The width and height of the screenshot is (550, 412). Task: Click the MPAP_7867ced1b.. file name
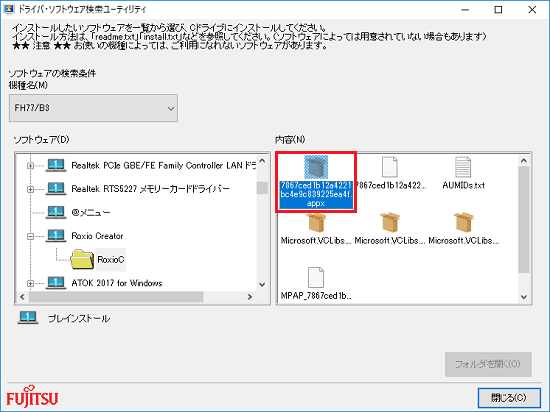[x=316, y=296]
